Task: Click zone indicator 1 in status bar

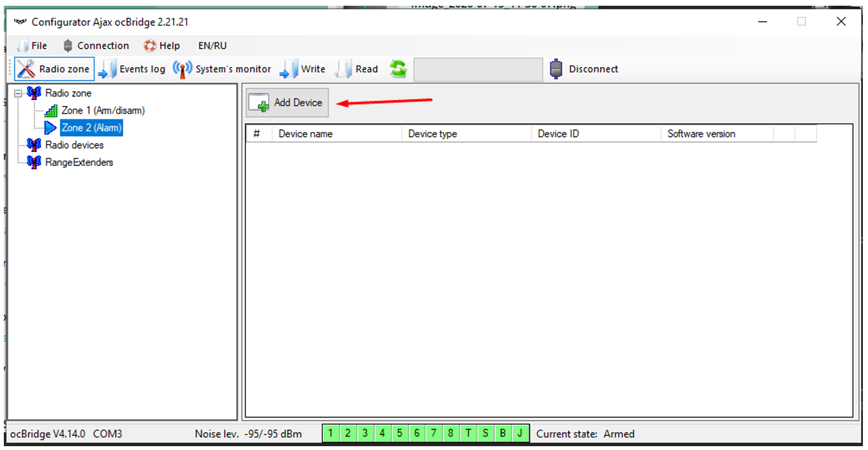Action: pyautogui.click(x=331, y=433)
